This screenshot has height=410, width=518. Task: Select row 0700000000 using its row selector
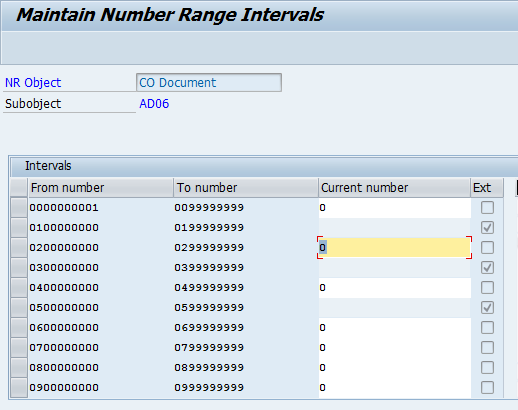tap(19, 348)
